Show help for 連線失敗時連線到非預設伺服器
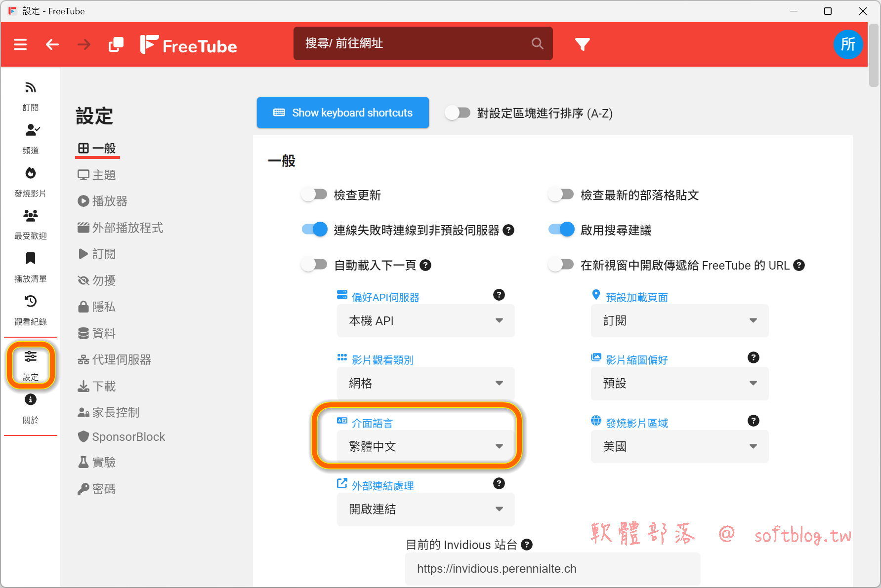 pos(508,230)
